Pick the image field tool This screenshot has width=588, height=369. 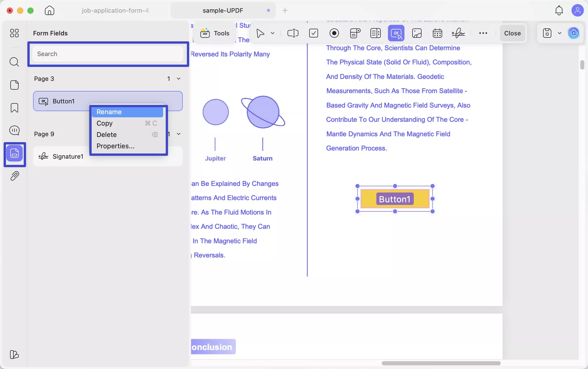click(417, 33)
